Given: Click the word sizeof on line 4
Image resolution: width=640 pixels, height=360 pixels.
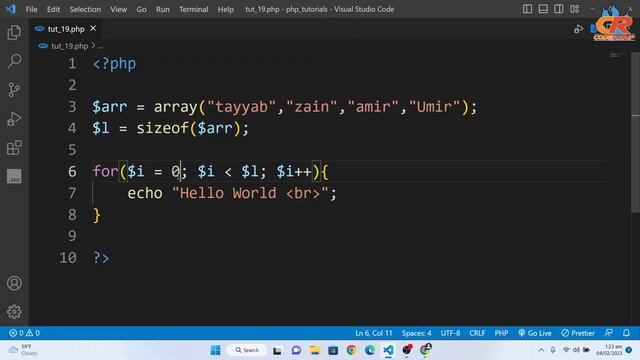Looking at the screenshot, I should point(162,128).
